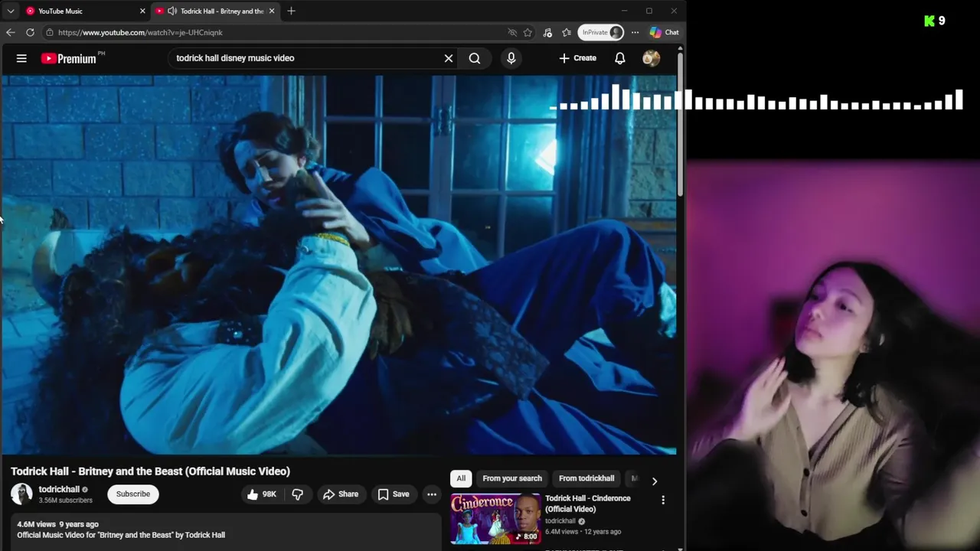Open browser Settings and more menu

point(635,32)
